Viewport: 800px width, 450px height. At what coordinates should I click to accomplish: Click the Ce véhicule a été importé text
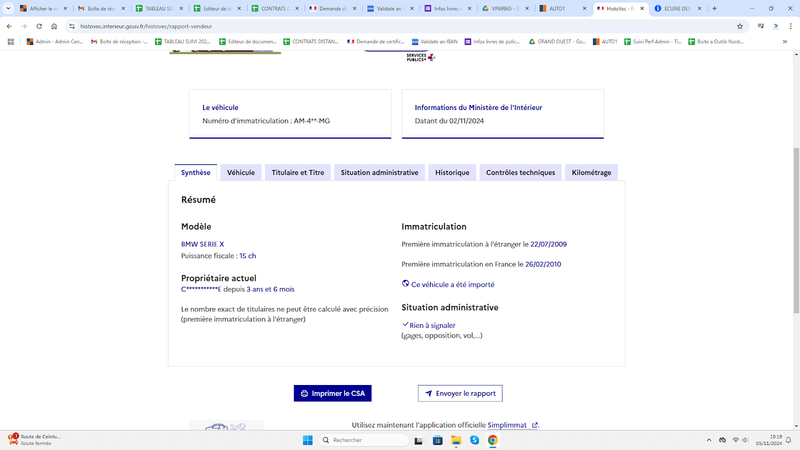point(453,284)
